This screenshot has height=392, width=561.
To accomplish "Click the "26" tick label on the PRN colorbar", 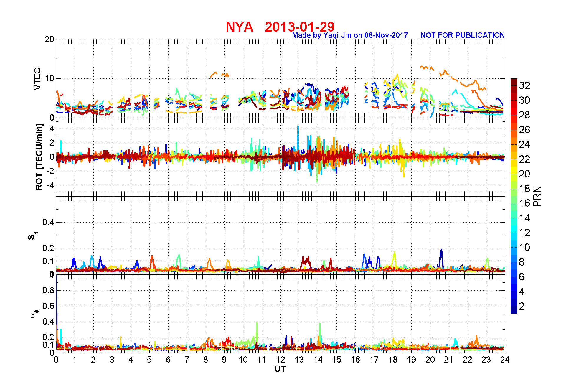I will (x=524, y=130).
